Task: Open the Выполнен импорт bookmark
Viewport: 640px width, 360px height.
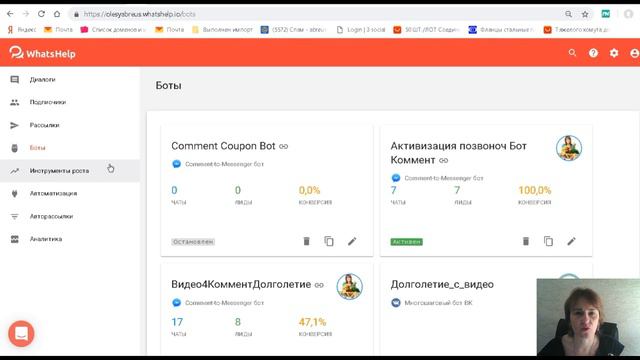Action: (222, 29)
